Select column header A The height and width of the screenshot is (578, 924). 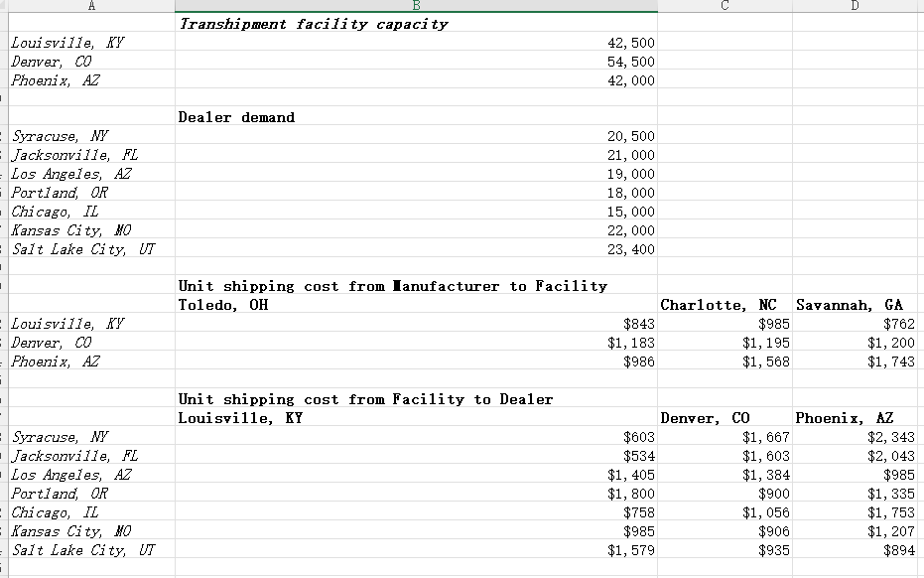point(90,6)
